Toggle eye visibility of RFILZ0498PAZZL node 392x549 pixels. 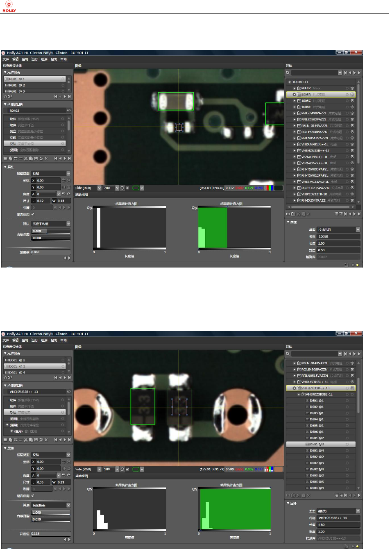pos(352,113)
